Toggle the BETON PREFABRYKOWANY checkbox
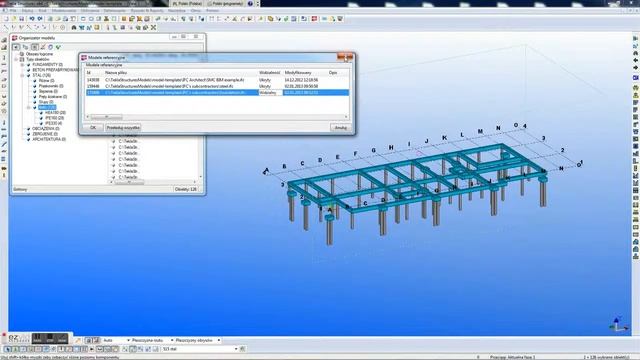Viewport: 640px width, 360px height. coord(29,70)
